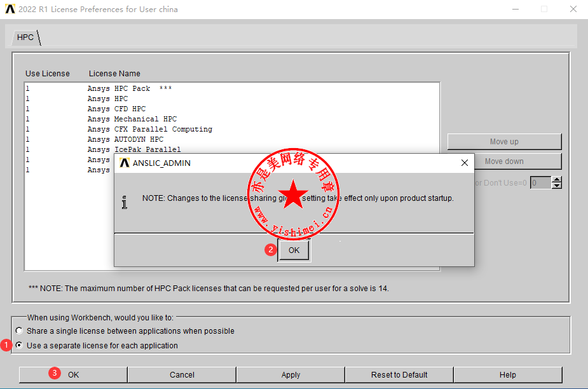Screen dimensions: 588x389
Task: Click the information icon beside the NOTE message
Action: pyautogui.click(x=125, y=202)
